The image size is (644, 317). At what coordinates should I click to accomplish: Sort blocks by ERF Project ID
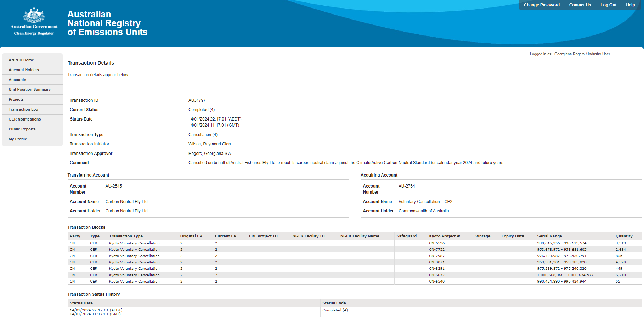pyautogui.click(x=263, y=236)
